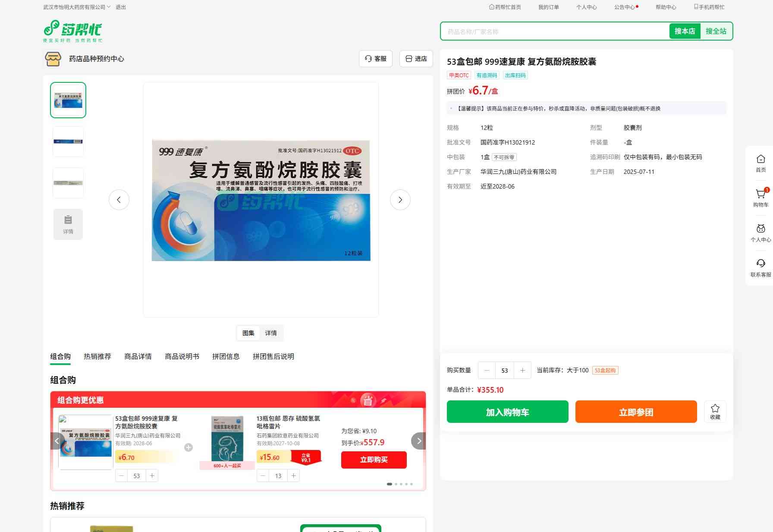Viewport: 773px width, 532px height.
Task: Open the 热销推荐 tab
Action: (x=97, y=356)
